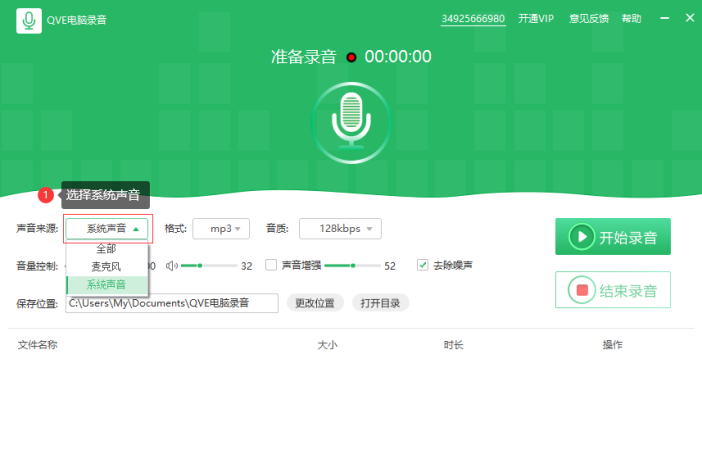Choose 系统声音 in the source list
Screen dimensions: 702x450
[x=107, y=285]
